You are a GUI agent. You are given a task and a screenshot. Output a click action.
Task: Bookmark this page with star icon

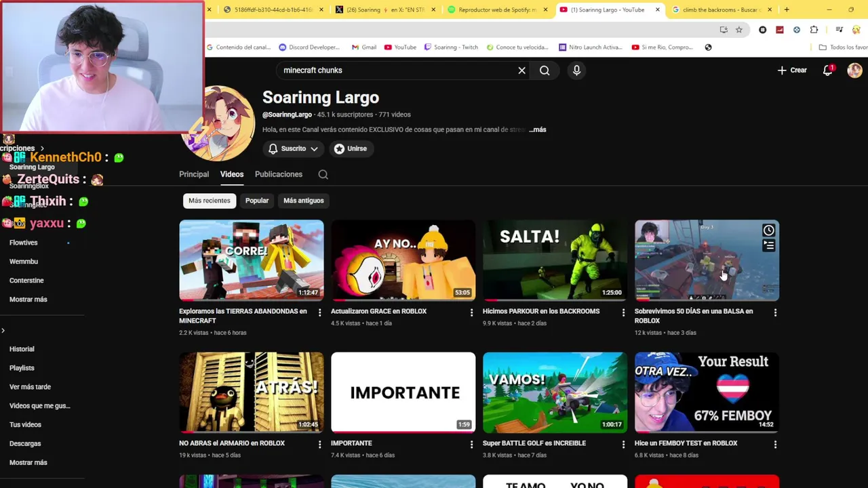[x=738, y=30]
